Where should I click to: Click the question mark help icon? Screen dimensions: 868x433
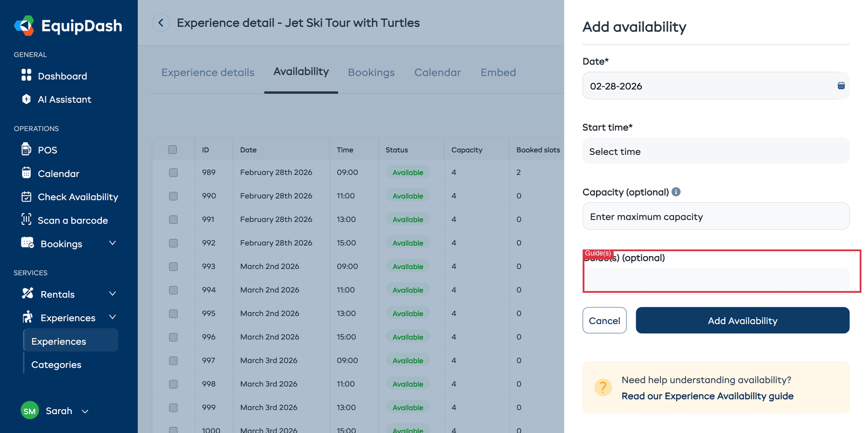point(603,387)
